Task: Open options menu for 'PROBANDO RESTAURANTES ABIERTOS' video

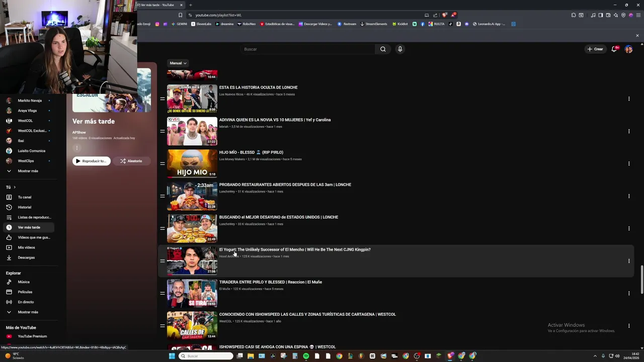Action: (x=629, y=196)
